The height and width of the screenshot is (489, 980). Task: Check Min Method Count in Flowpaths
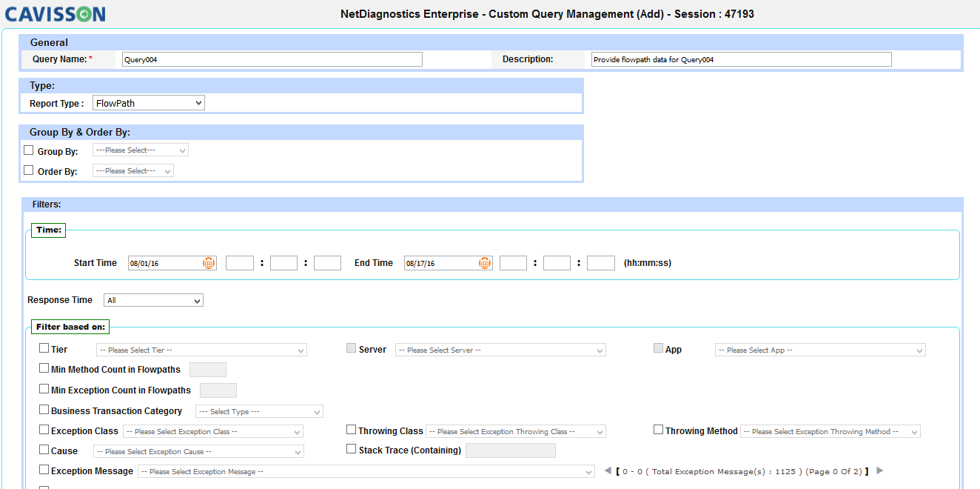44,368
